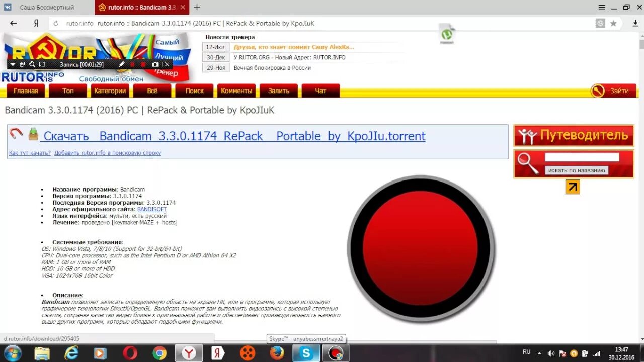Open the BANDISOFT official site link
The width and height of the screenshot is (644, 362).
point(151,209)
